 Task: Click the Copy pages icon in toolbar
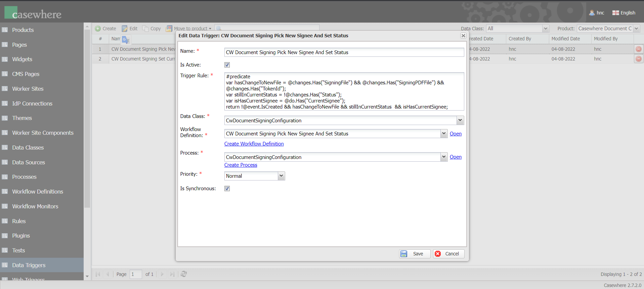point(145,29)
